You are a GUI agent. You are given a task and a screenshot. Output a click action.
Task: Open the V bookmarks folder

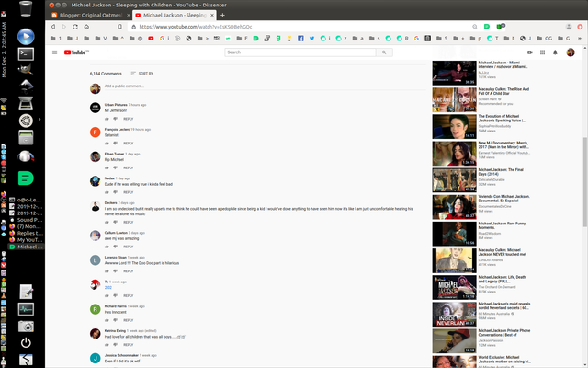pyautogui.click(x=100, y=39)
